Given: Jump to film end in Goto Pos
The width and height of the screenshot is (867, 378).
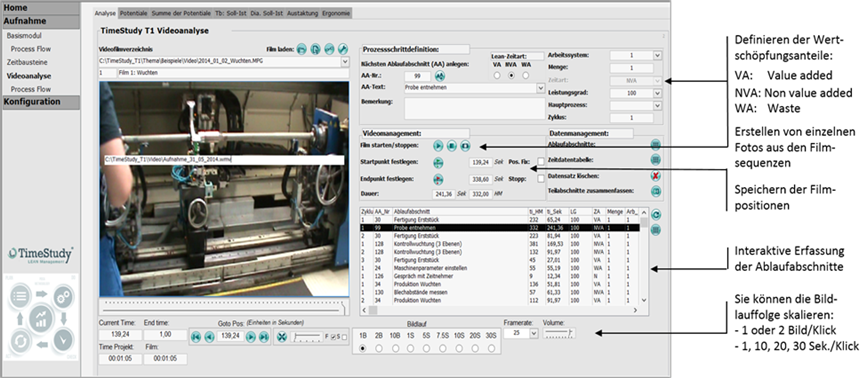Looking at the screenshot, I should tap(264, 336).
